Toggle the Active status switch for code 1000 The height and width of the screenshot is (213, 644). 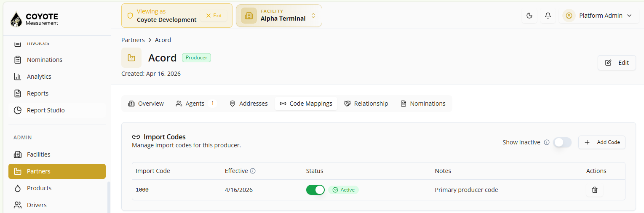(x=315, y=190)
